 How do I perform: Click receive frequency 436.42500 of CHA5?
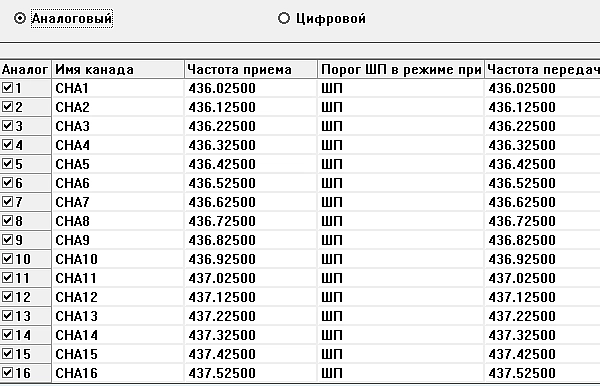tap(251, 164)
